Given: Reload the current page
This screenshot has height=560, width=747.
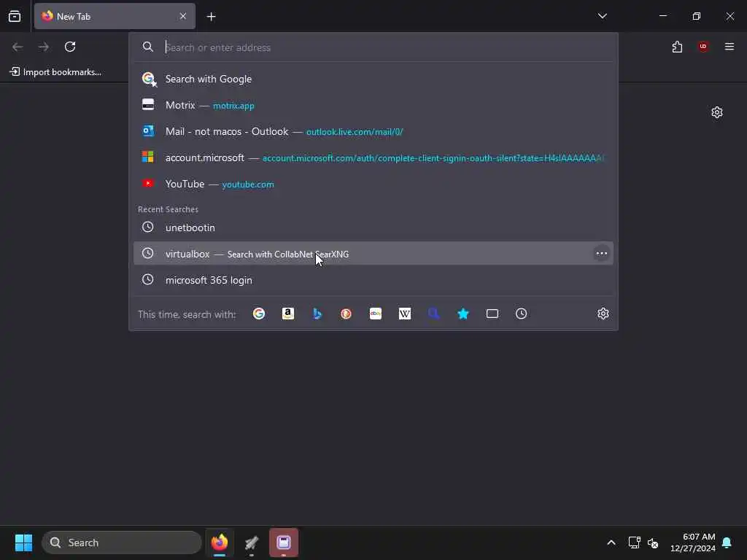Looking at the screenshot, I should pyautogui.click(x=70, y=47).
